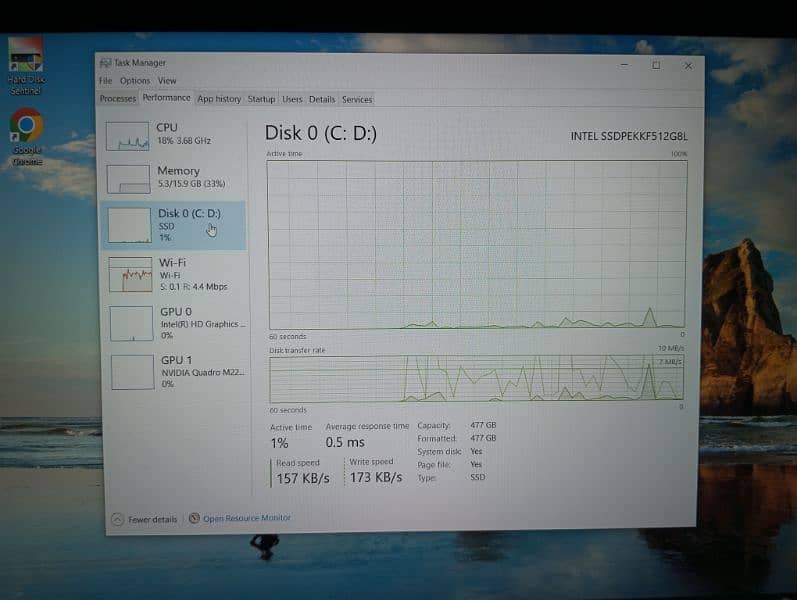Click the 0.5 ms response time value
The image size is (797, 600).
pos(345,442)
